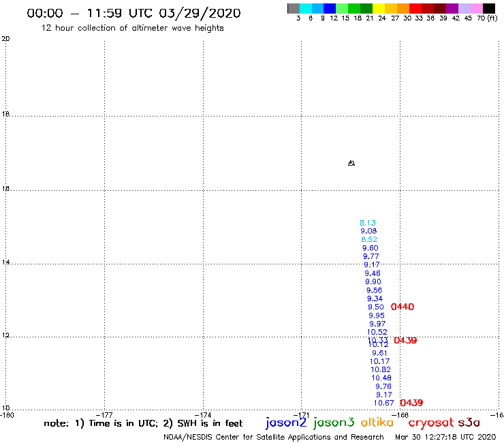Click the 20 latitude axis label
The width and height of the screenshot is (504, 443).
(5, 39)
